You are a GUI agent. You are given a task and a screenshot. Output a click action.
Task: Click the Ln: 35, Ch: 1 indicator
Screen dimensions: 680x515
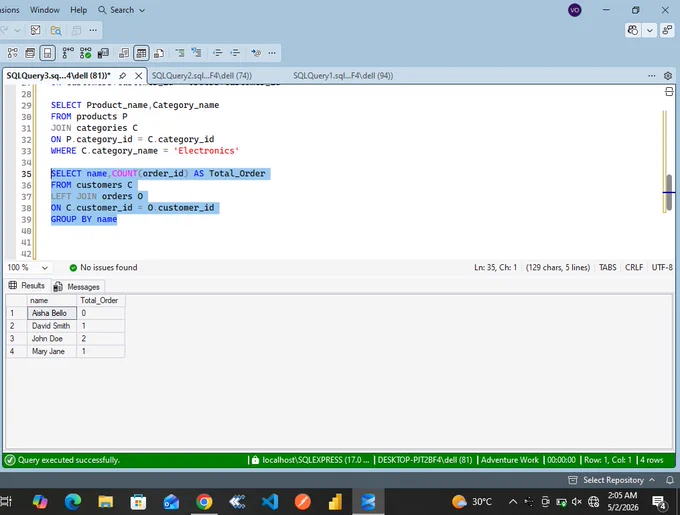click(x=495, y=267)
